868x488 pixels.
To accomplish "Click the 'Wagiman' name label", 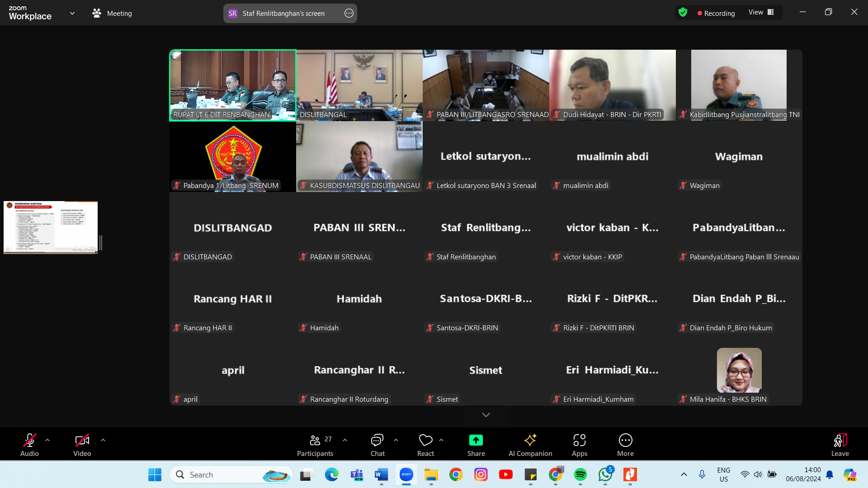I will 704,185.
